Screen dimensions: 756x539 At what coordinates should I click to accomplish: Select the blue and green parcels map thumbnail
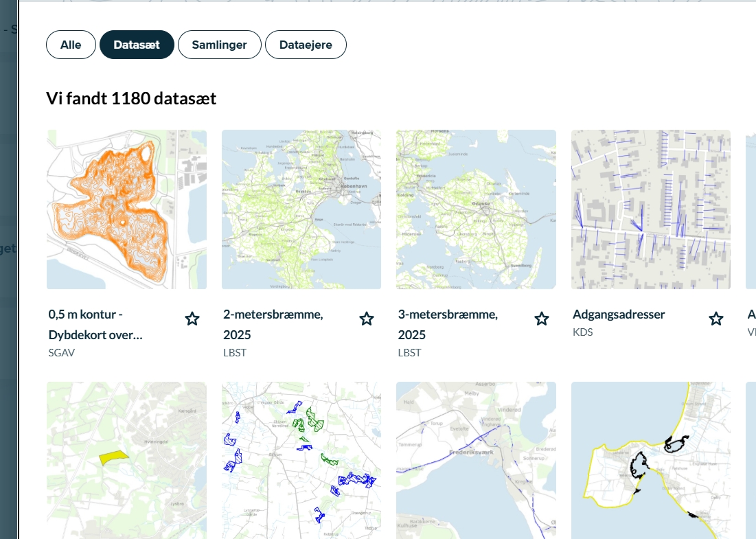[301, 460]
